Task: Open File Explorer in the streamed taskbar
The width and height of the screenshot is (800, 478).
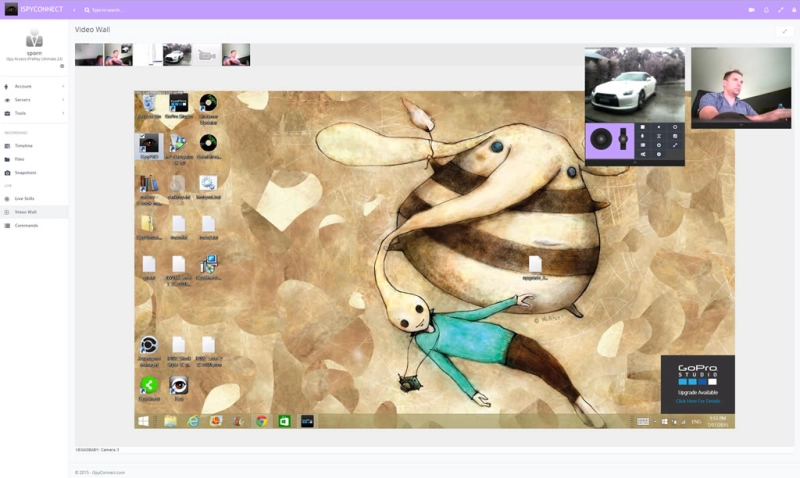Action: pos(170,421)
